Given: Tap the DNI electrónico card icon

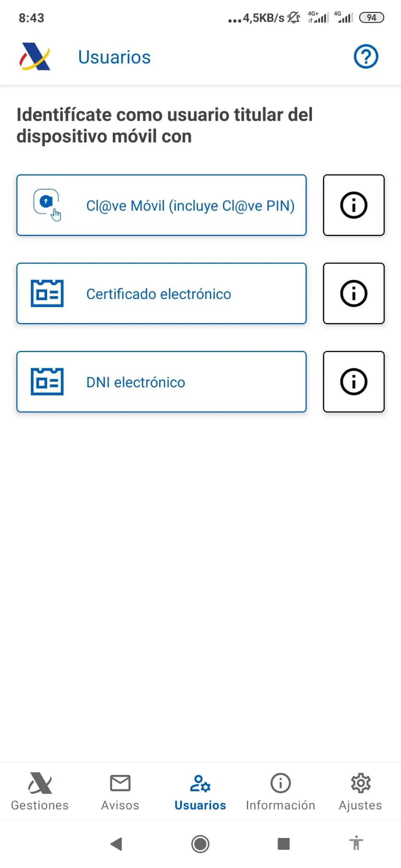Looking at the screenshot, I should click(x=47, y=381).
